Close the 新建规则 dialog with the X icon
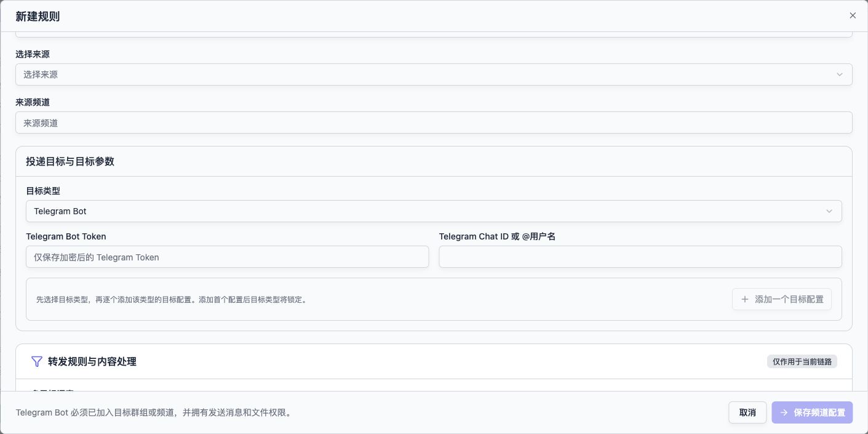This screenshot has height=434, width=868. [853, 16]
